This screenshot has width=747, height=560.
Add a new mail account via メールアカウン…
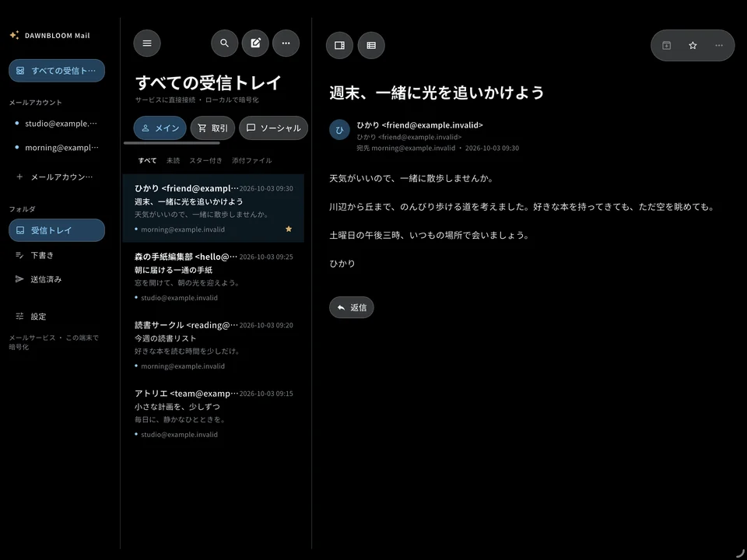pos(57,177)
